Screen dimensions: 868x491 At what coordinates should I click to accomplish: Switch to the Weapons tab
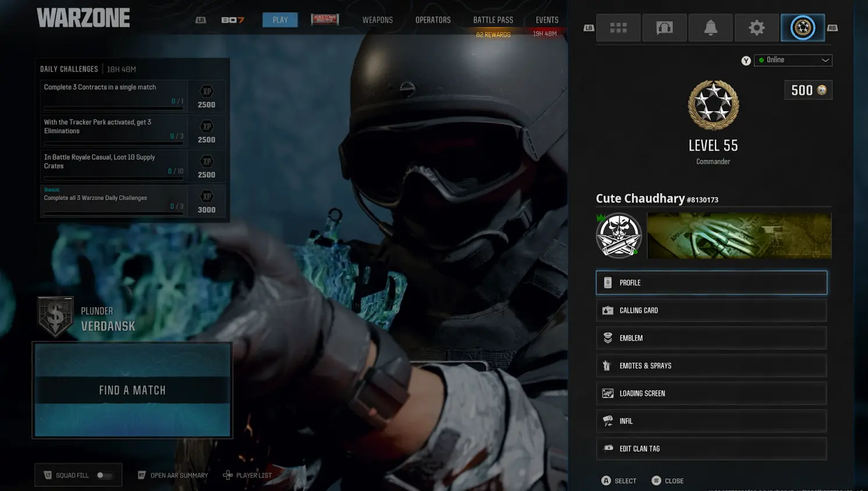(x=377, y=20)
